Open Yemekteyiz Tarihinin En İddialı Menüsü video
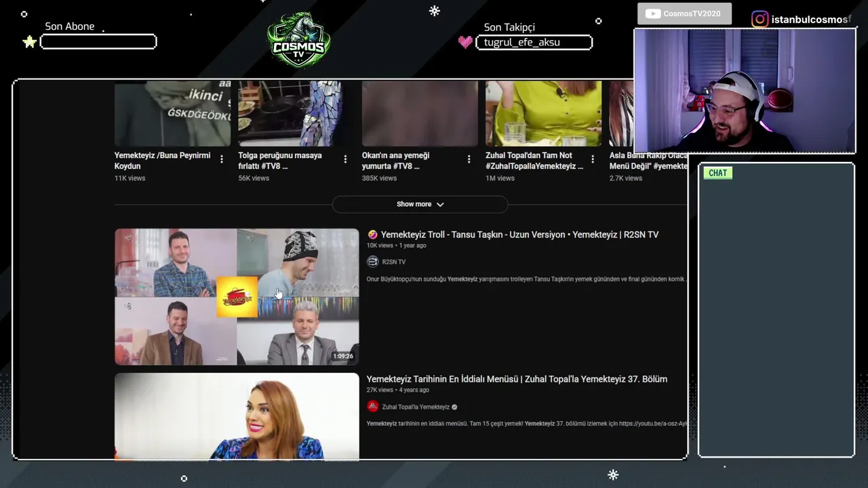Viewport: 868px width, 488px height. pos(517,379)
